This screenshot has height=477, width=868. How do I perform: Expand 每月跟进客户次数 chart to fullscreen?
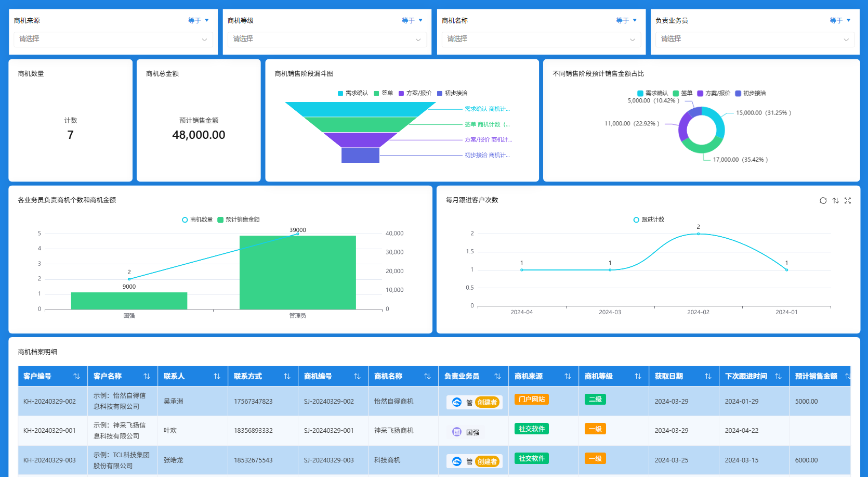pyautogui.click(x=848, y=200)
